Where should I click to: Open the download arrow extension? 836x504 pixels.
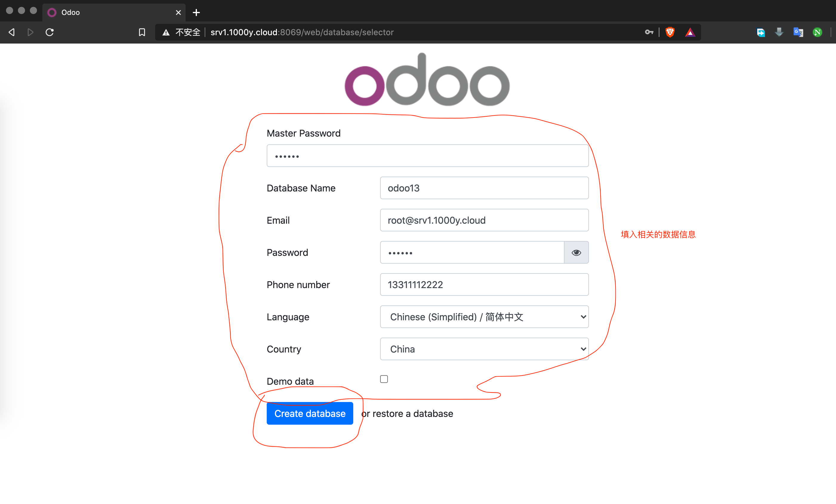click(x=779, y=32)
